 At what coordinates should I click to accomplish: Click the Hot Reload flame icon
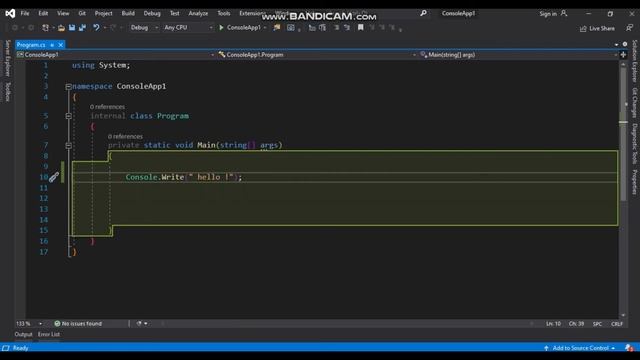point(277,27)
